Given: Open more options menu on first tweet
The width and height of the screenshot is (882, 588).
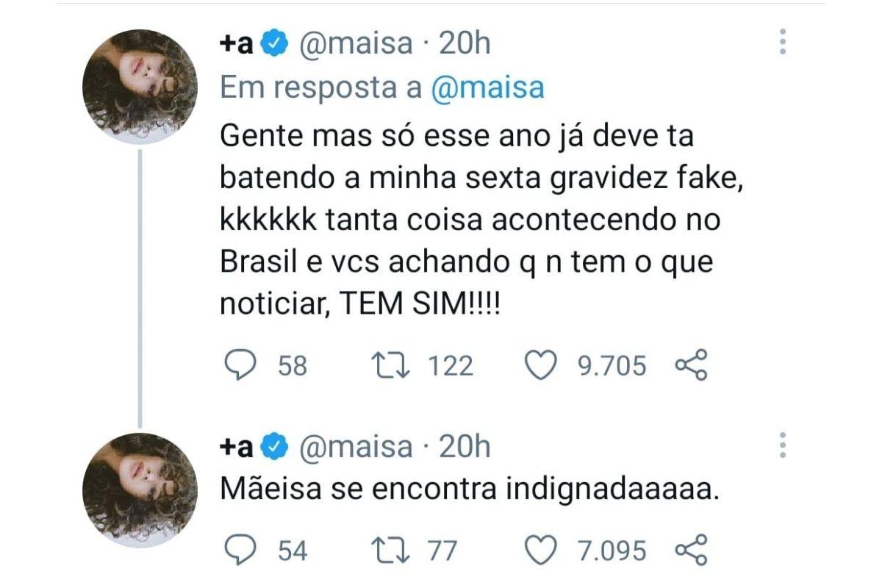Looking at the screenshot, I should [782, 42].
